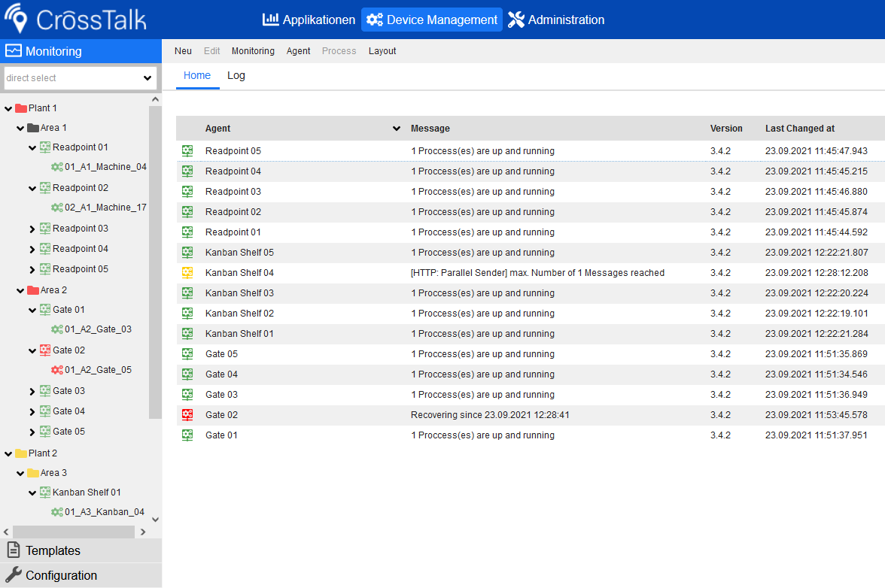Click the Parallel Sender max messages text
The height and width of the screenshot is (588, 885).
click(x=537, y=272)
